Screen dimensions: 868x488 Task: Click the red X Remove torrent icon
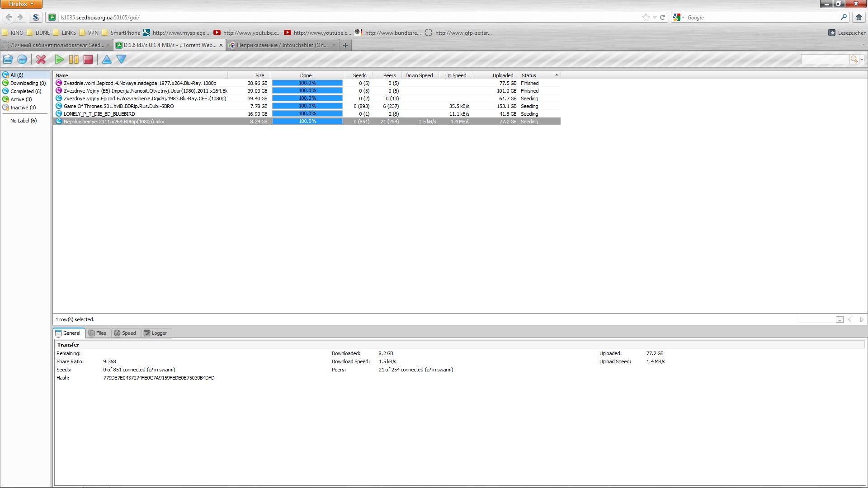point(41,59)
